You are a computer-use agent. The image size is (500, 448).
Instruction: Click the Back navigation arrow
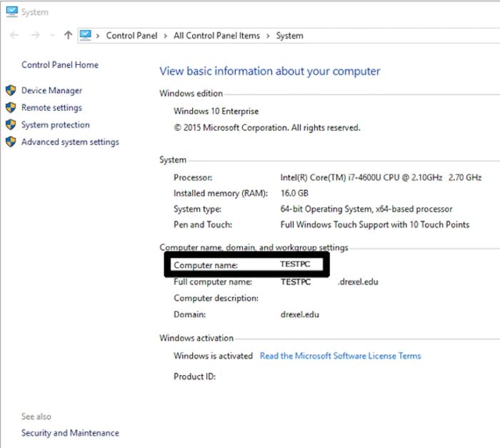pyautogui.click(x=14, y=35)
